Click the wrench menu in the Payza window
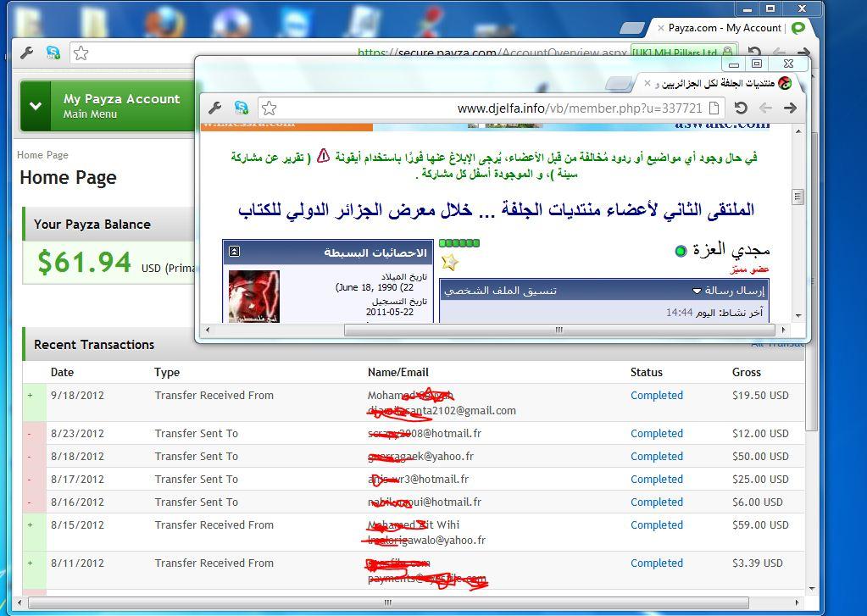 coord(26,53)
